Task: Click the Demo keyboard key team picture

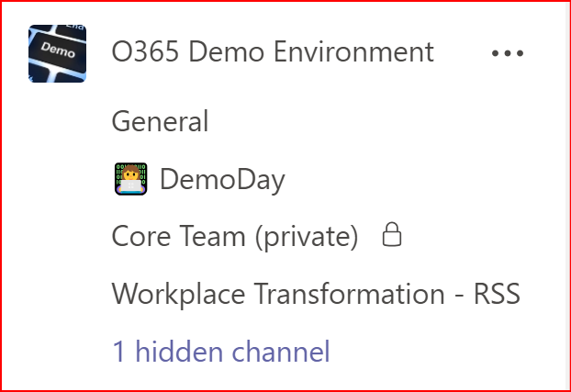Action: point(58,54)
